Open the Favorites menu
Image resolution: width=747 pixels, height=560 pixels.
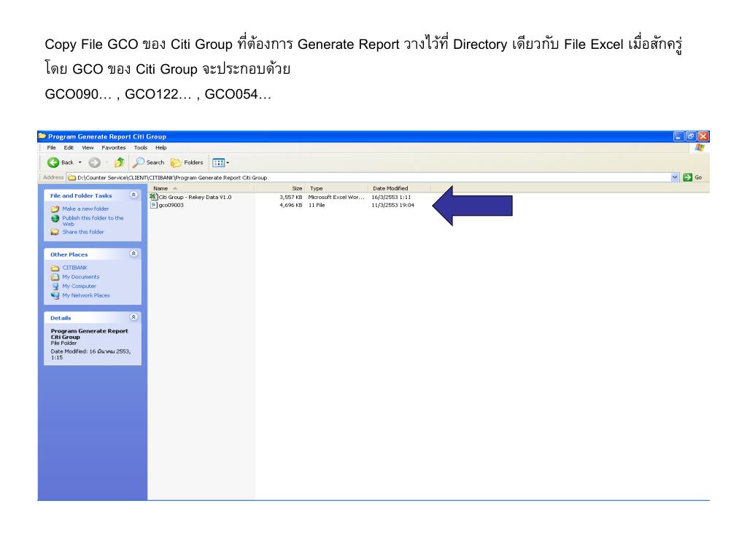click(x=113, y=148)
